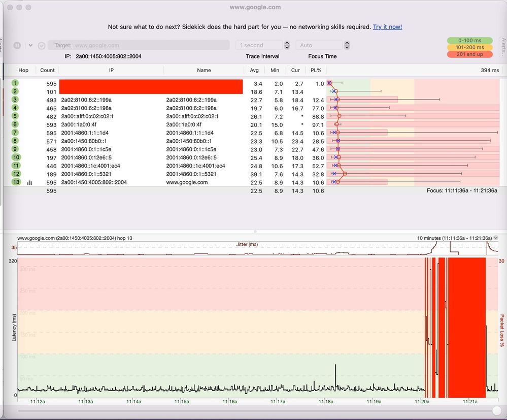Click IP 2001:4860:0:12e6::5 in hop 10
The image size is (507, 420).
coord(86,157)
